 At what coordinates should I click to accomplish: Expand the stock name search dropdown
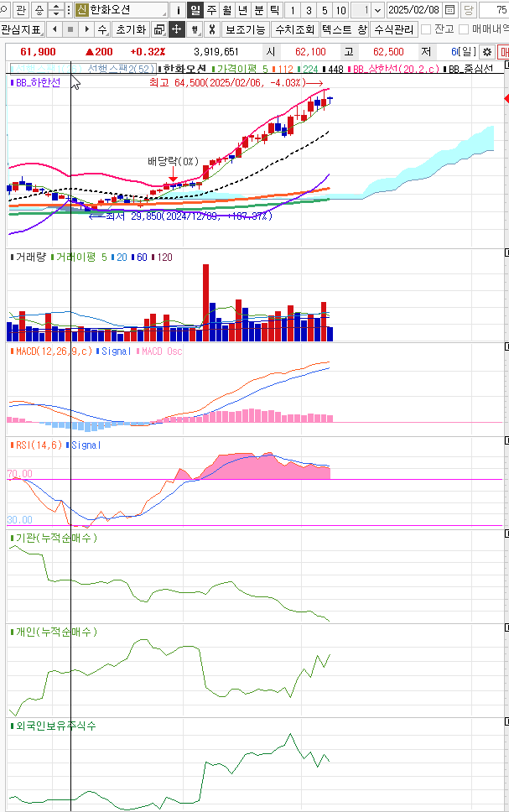click(164, 10)
